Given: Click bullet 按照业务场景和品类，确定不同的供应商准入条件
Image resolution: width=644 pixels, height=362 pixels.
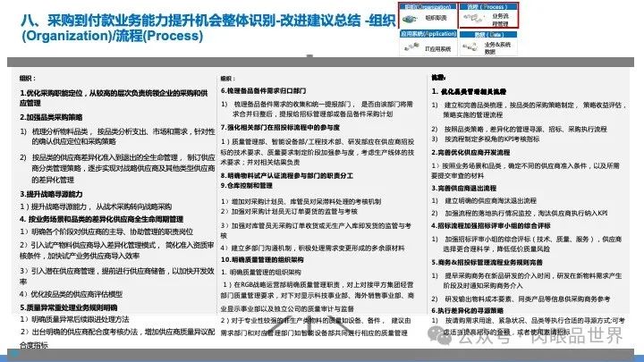Looking at the screenshot, I should [x=525, y=171].
